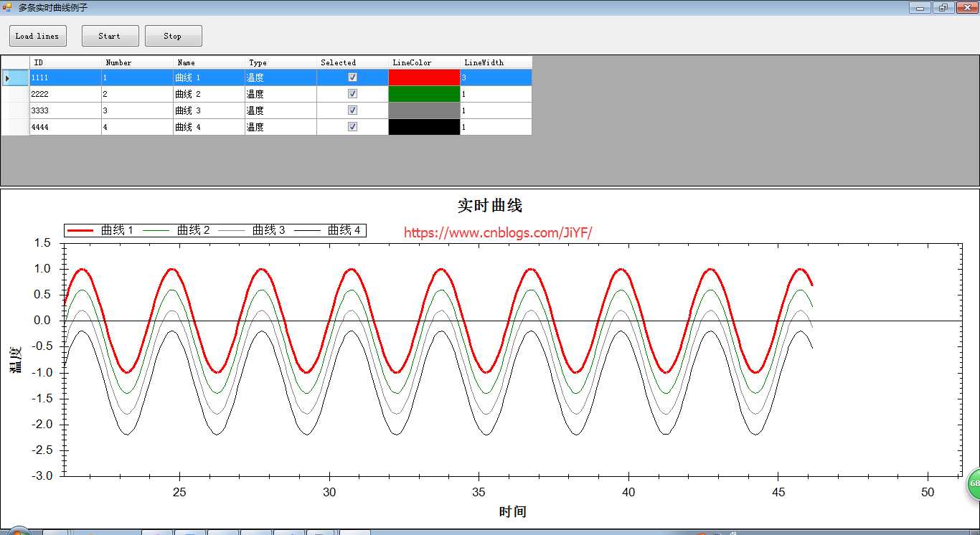Edit LineWidth cell of row 3333

(496, 110)
